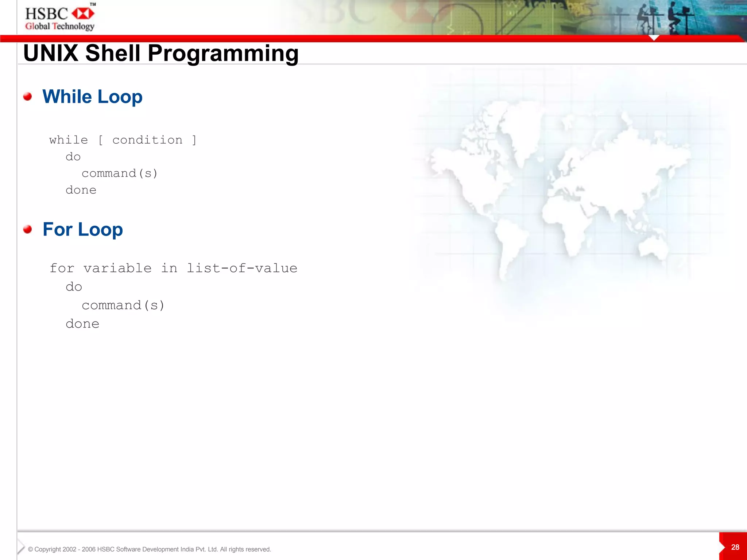The image size is (747, 560).
Task: Click 'done' ending the for loop
Action: point(82,324)
